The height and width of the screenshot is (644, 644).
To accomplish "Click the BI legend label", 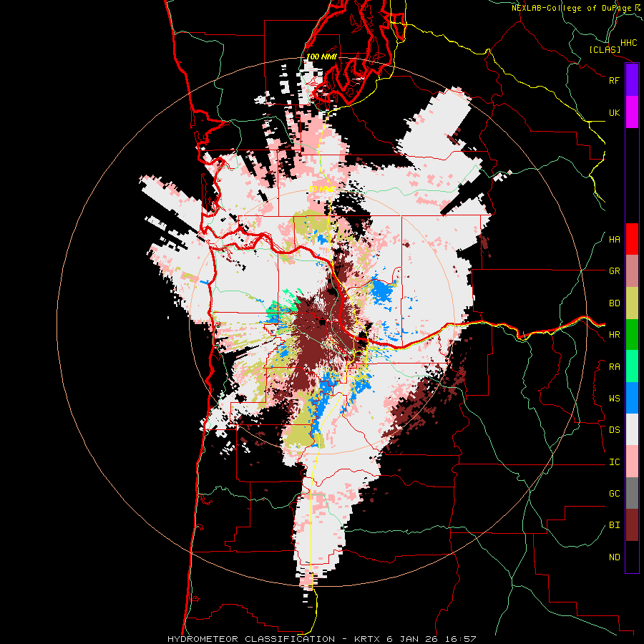I will 614,525.
